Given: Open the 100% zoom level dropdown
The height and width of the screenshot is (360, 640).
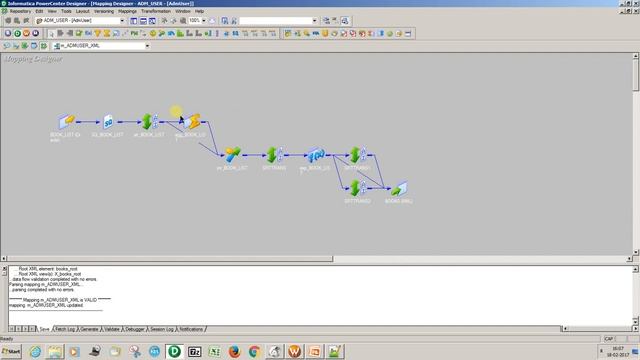Looking at the screenshot, I should [x=204, y=21].
